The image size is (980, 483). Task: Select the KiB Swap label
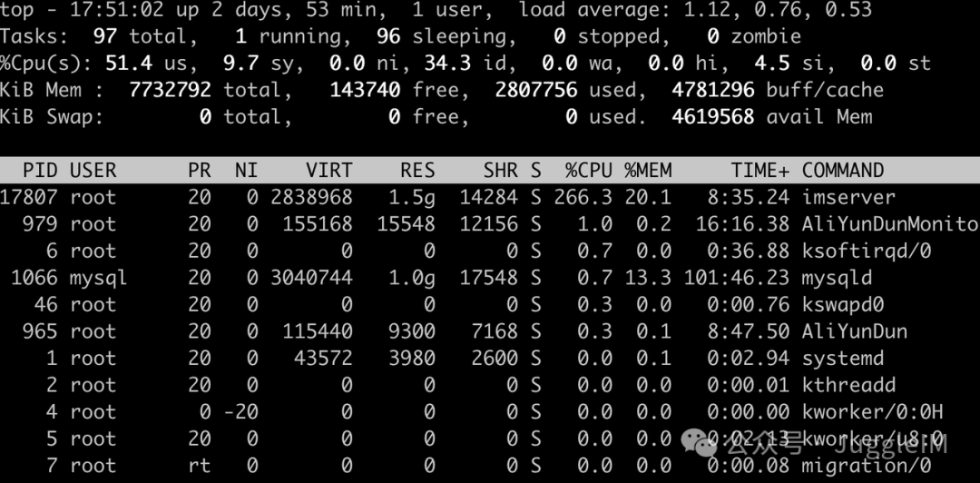coord(51,117)
